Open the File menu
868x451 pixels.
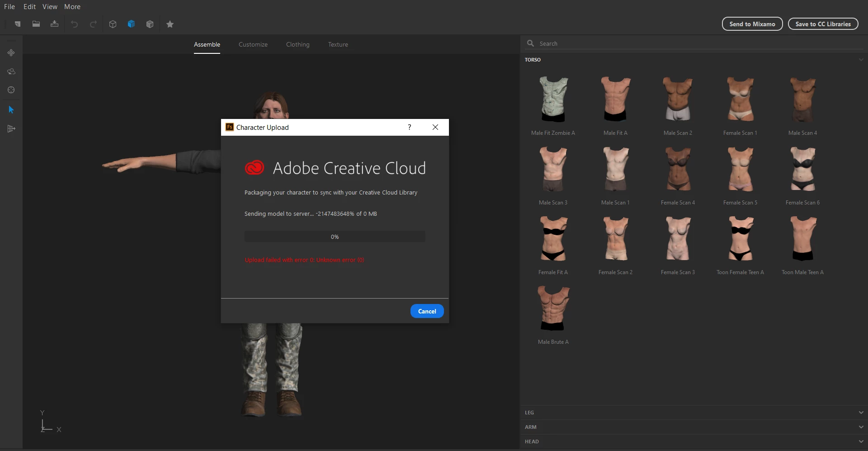pyautogui.click(x=9, y=7)
